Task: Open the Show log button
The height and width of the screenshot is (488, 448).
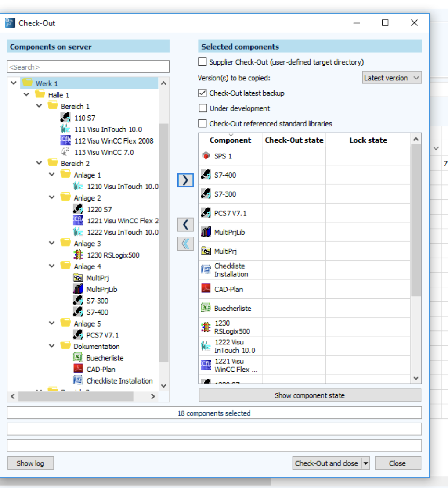Action: [31, 463]
